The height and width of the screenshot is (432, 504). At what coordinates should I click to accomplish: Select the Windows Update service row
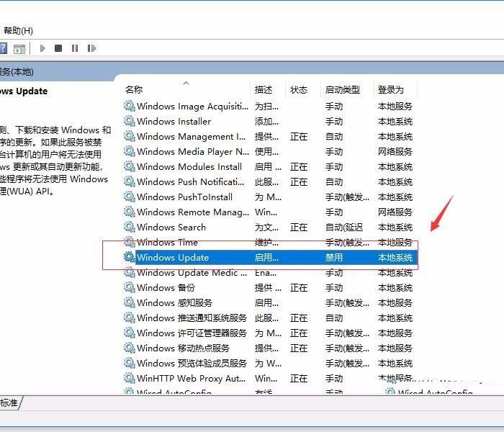tap(173, 257)
